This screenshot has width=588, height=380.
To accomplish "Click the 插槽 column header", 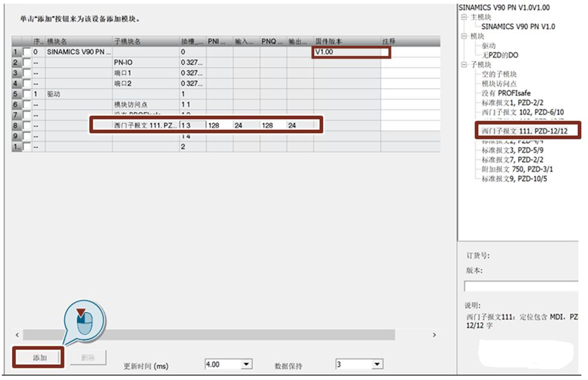I will [193, 41].
